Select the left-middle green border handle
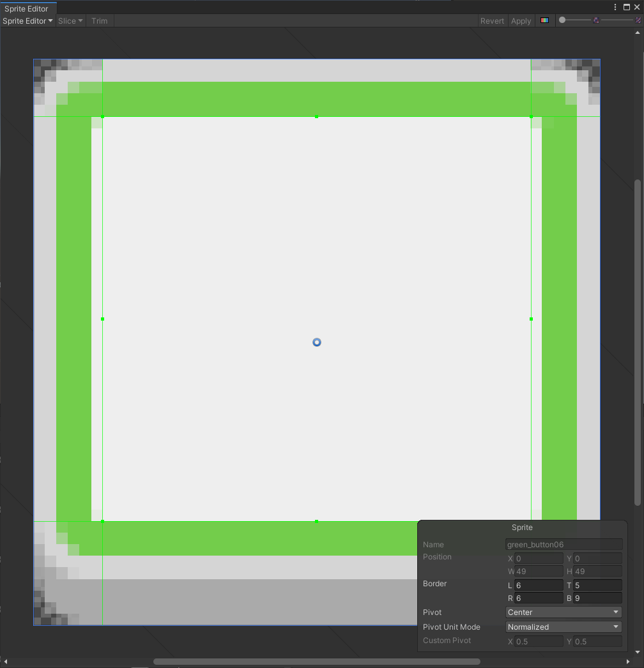 tap(102, 319)
